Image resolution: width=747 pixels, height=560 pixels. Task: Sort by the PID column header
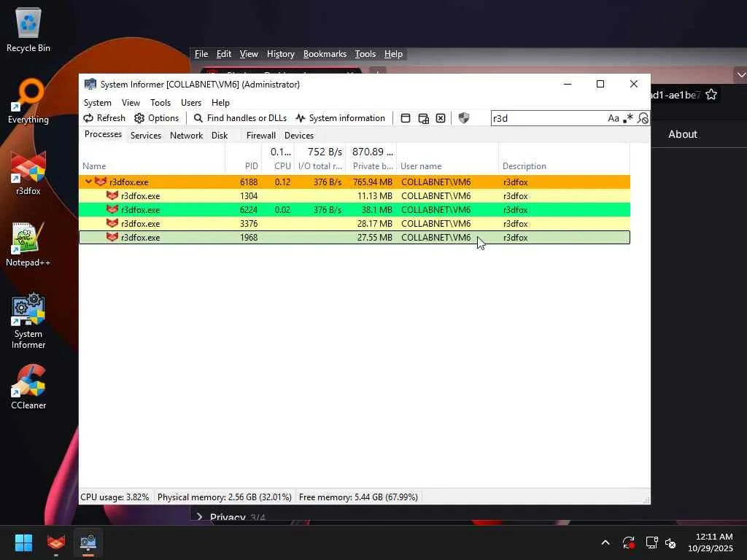(x=243, y=166)
